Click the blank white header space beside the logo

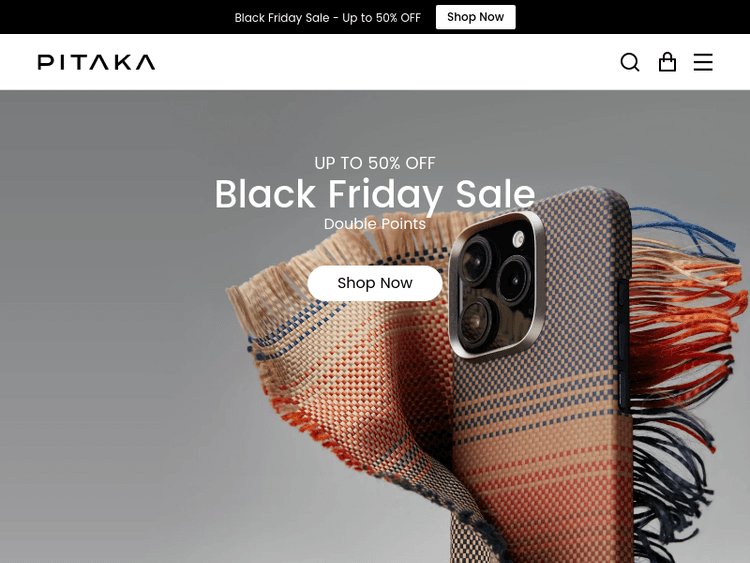[x=383, y=62]
